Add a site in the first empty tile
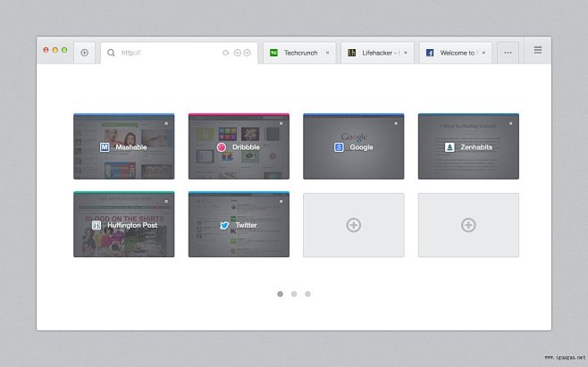588x367 pixels. coord(354,225)
